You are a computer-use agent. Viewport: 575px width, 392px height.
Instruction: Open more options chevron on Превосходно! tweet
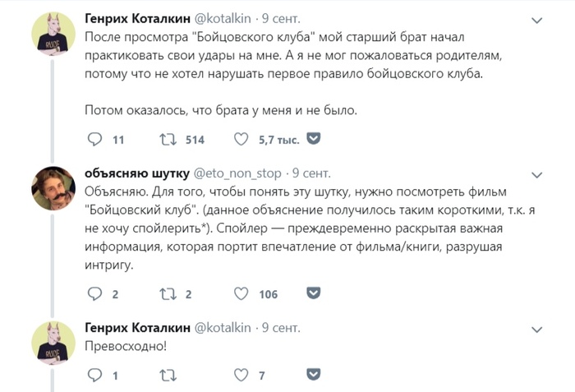tap(537, 328)
